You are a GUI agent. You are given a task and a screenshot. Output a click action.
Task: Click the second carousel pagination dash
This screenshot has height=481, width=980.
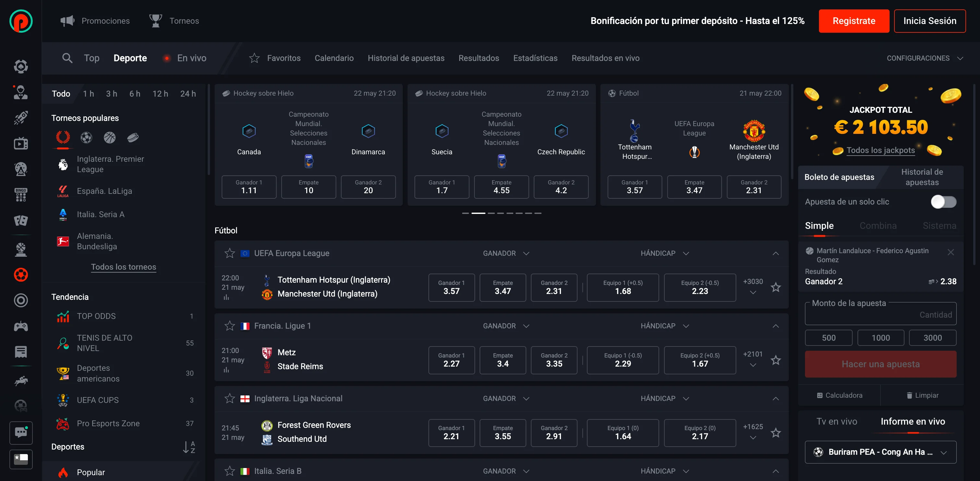(478, 213)
